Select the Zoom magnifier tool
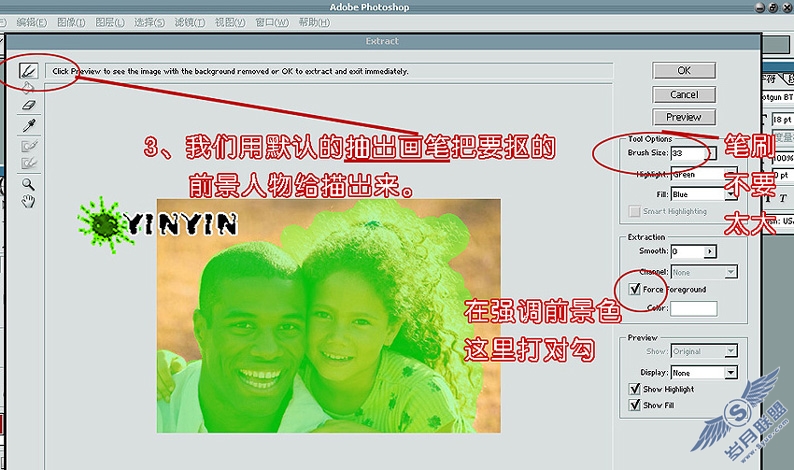Viewport: 794px width, 470px height. click(28, 184)
